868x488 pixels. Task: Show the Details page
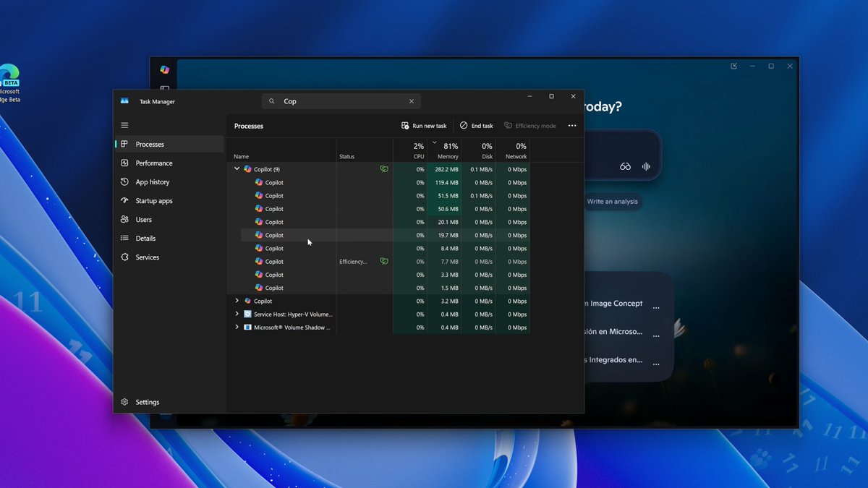pos(169,238)
